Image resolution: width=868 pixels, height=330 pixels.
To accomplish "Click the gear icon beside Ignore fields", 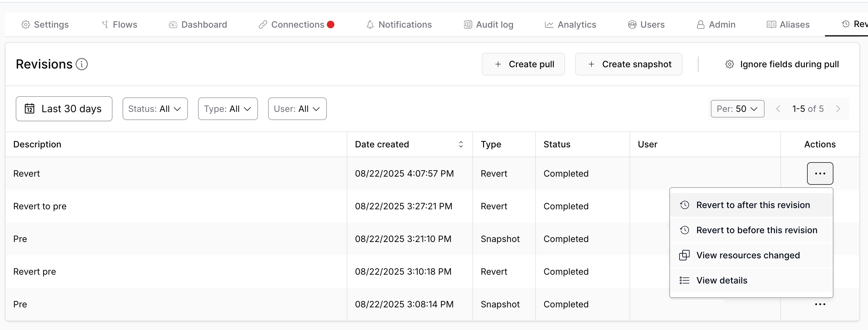I will click(729, 64).
